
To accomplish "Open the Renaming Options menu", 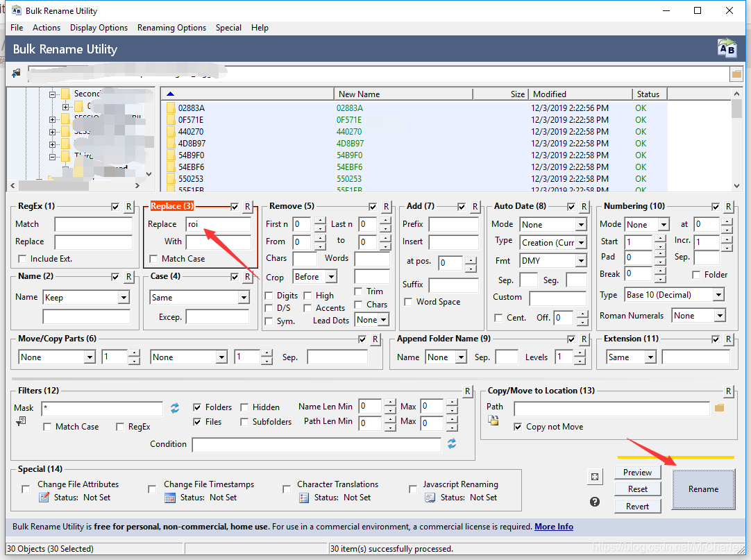I will [171, 28].
